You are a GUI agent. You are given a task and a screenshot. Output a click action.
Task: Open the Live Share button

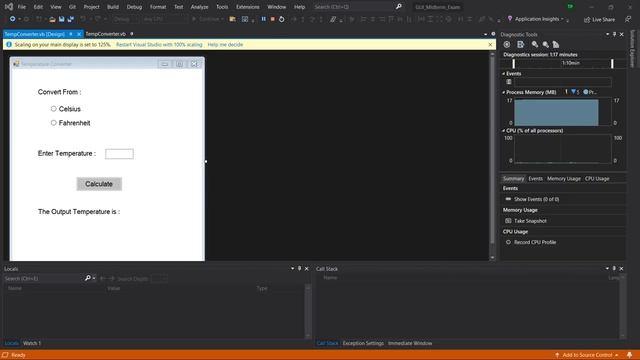click(x=599, y=20)
